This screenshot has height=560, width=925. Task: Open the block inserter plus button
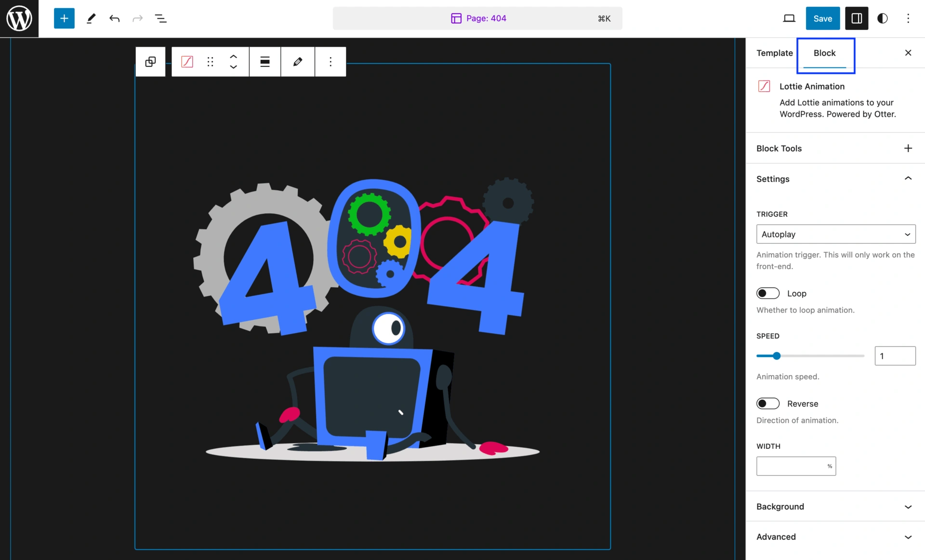[x=64, y=18]
